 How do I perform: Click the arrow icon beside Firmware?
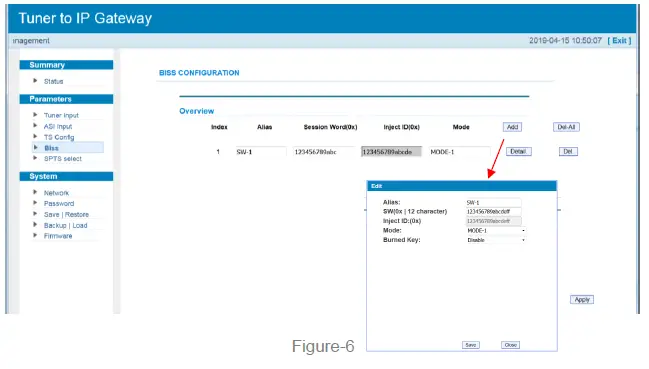pyautogui.click(x=35, y=235)
